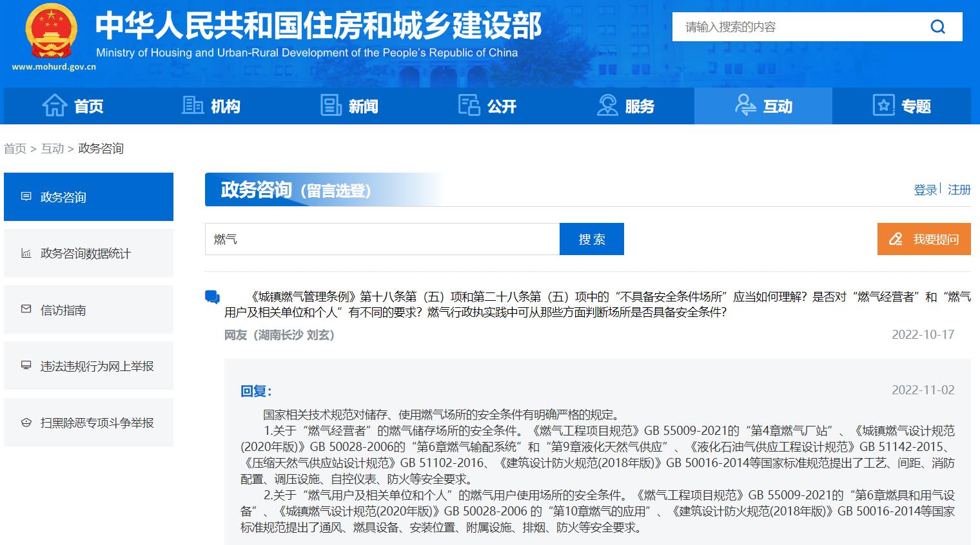The height and width of the screenshot is (545, 980).
Task: Click the 政务咨询 (留言选登) section heading
Action: click(296, 190)
